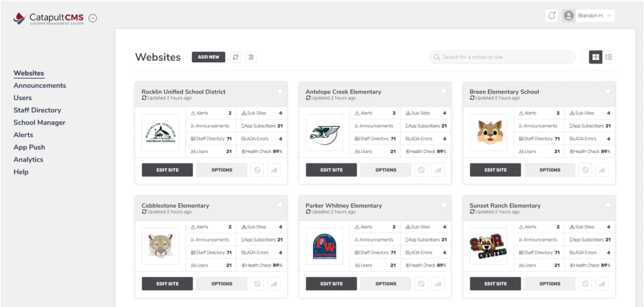Open Staff Directory in the sidebar
This screenshot has width=644, height=307.
coord(37,110)
